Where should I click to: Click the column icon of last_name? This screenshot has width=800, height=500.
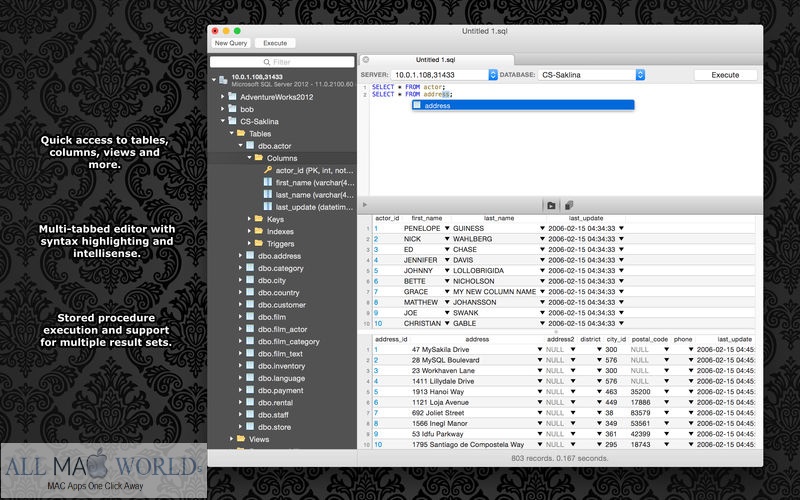pos(268,194)
